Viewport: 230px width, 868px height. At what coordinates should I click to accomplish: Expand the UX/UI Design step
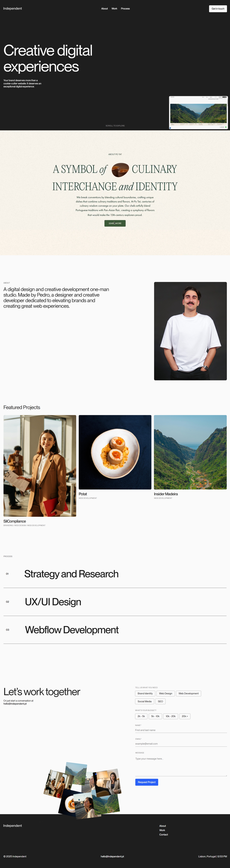(x=115, y=602)
